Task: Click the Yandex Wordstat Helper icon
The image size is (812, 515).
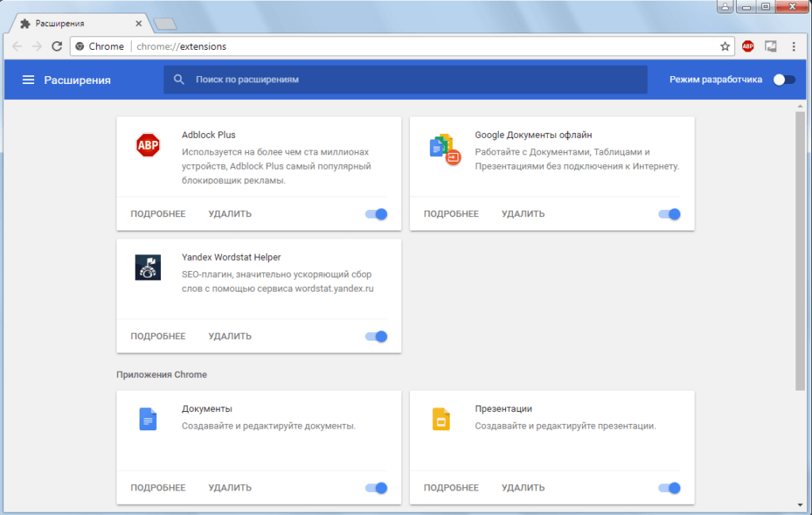Action: [x=147, y=268]
